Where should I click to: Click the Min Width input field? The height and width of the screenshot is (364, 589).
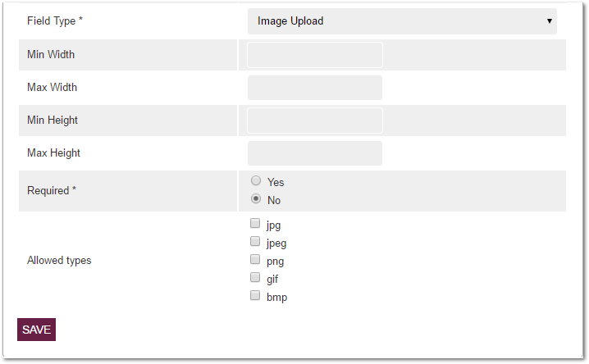click(315, 55)
